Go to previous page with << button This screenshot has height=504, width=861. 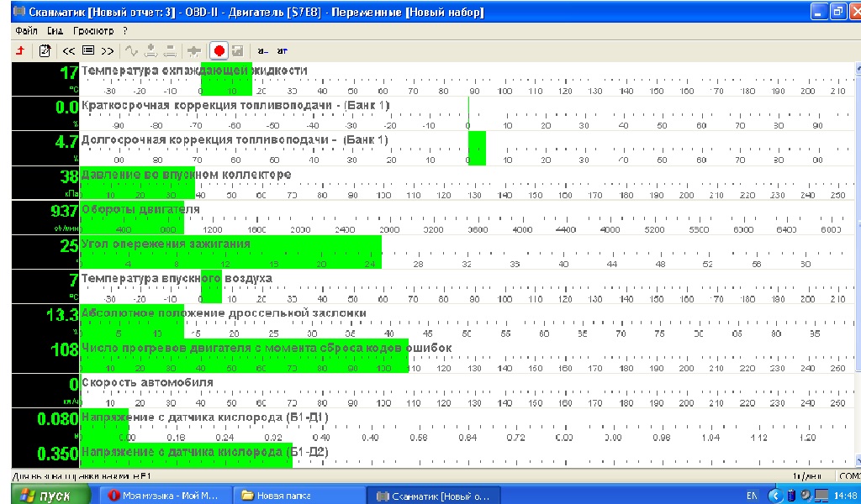click(x=68, y=51)
